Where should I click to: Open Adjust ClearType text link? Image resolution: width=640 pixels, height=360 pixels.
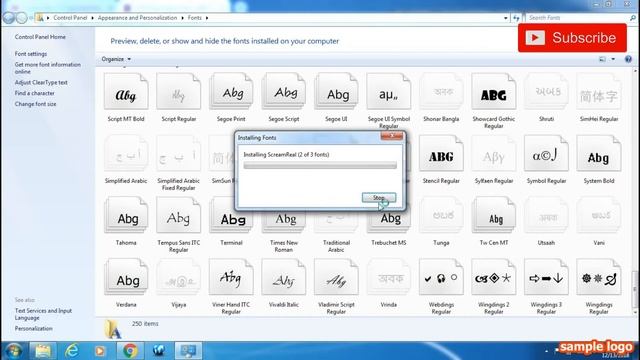[x=41, y=82]
